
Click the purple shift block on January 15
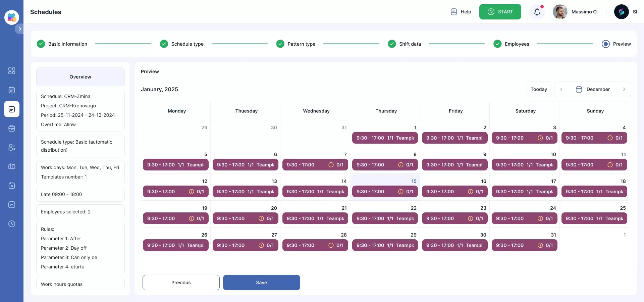coord(385,192)
